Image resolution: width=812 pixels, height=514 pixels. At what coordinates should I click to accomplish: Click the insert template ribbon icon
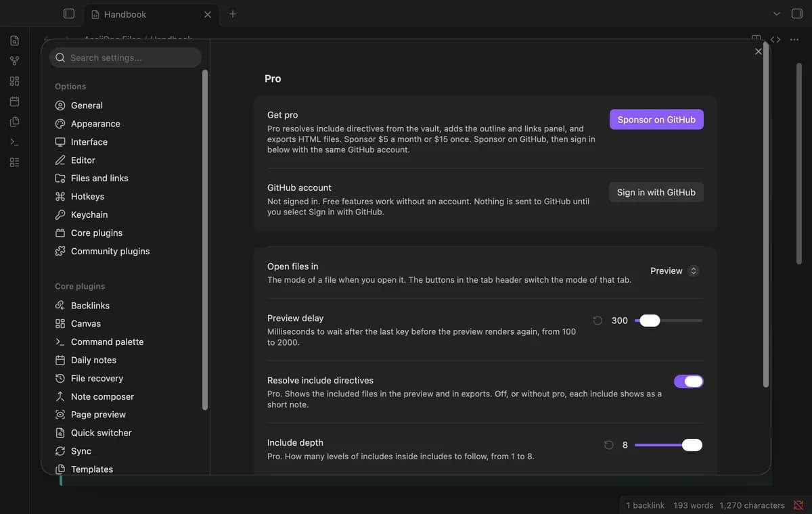pos(14,122)
